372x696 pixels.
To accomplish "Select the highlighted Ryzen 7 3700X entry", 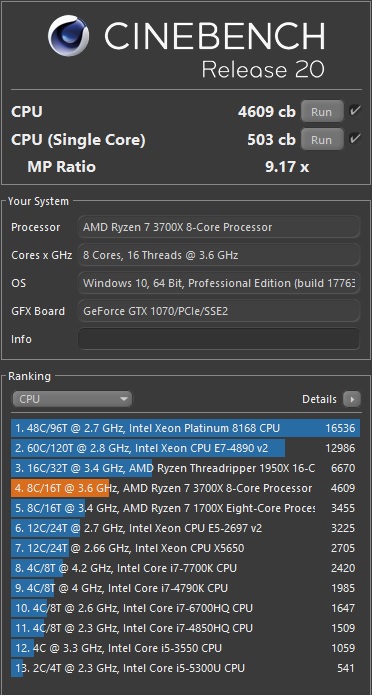I will click(x=186, y=488).
